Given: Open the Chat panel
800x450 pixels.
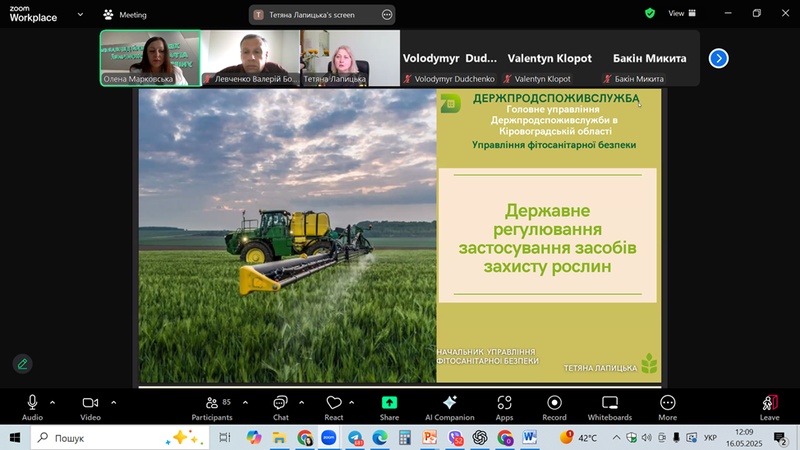Looking at the screenshot, I should 281,406.
